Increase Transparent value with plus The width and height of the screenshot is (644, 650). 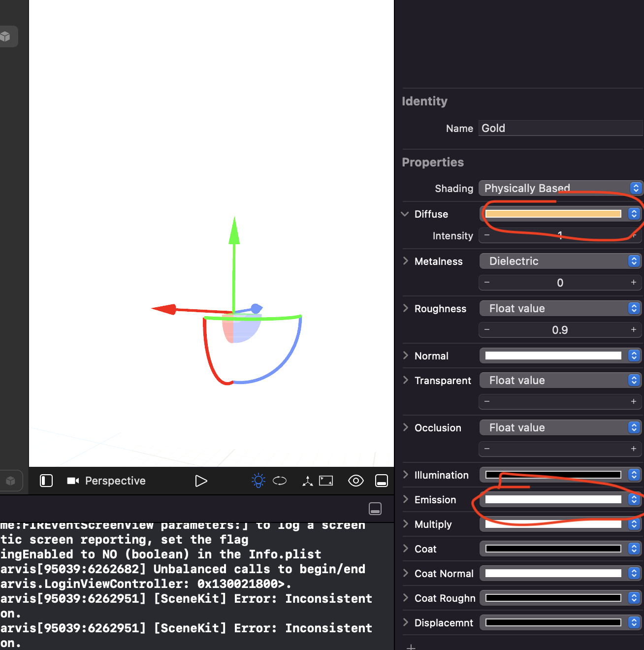(x=634, y=402)
